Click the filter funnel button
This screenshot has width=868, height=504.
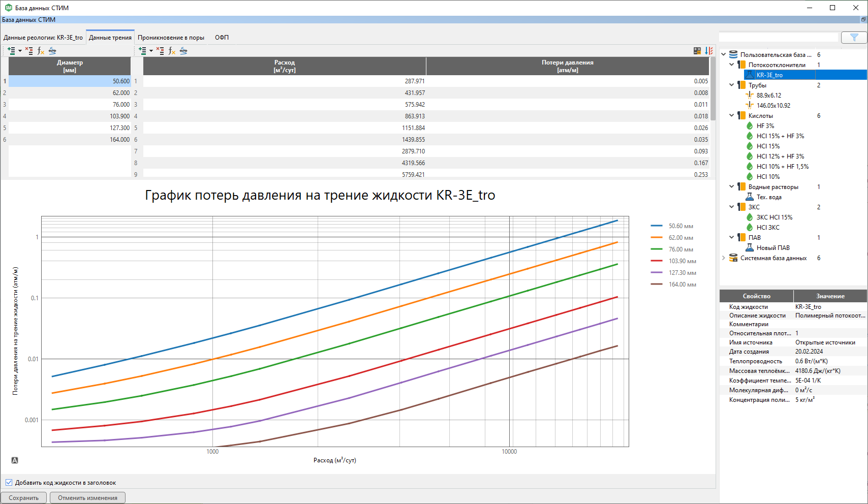pos(854,38)
